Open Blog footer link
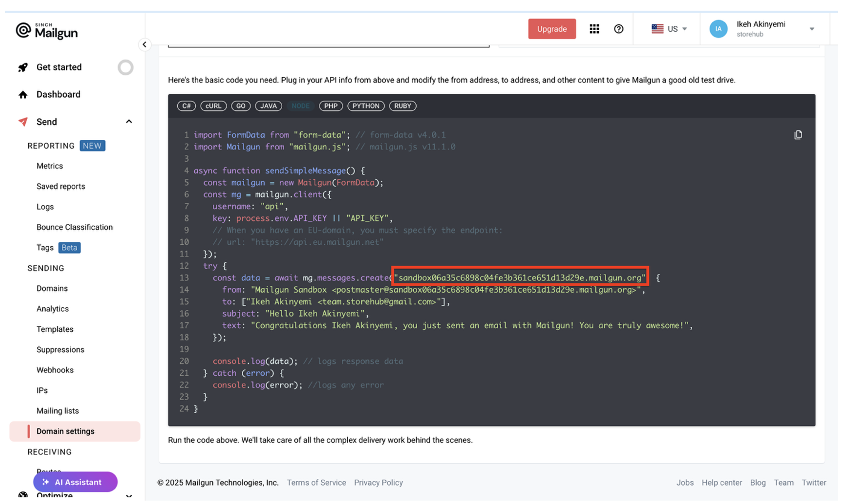Screen dimensions: 847x504 [758, 483]
